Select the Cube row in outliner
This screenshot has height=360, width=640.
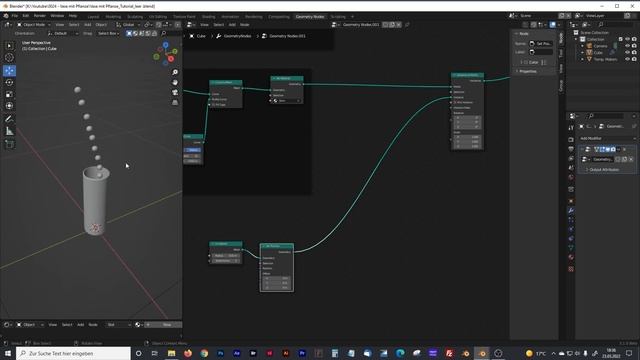598,53
